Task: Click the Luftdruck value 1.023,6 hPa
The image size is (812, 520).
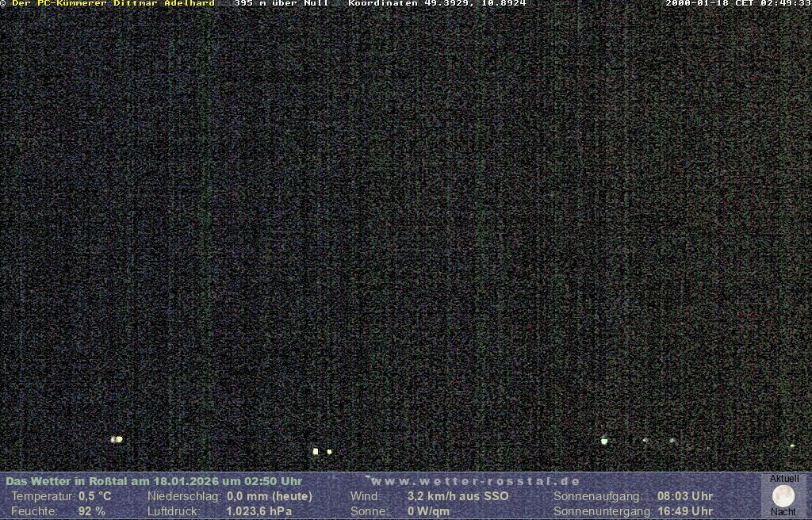Action: pos(259,511)
